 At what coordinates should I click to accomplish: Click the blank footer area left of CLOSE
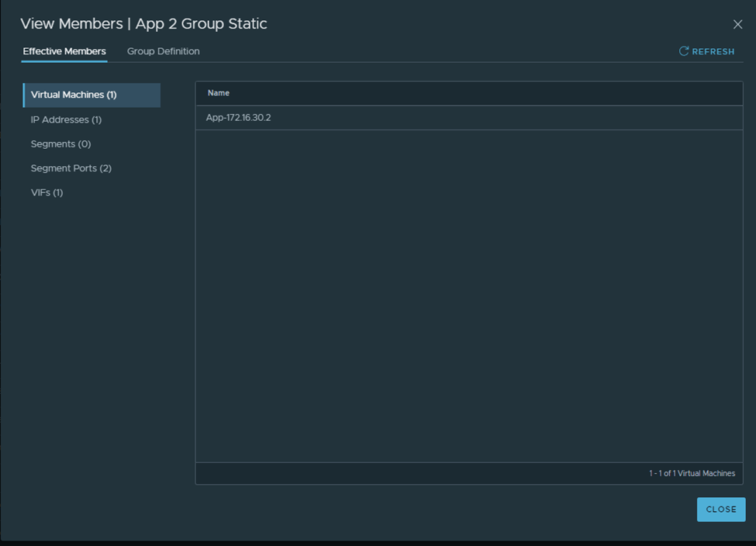pyautogui.click(x=388, y=510)
